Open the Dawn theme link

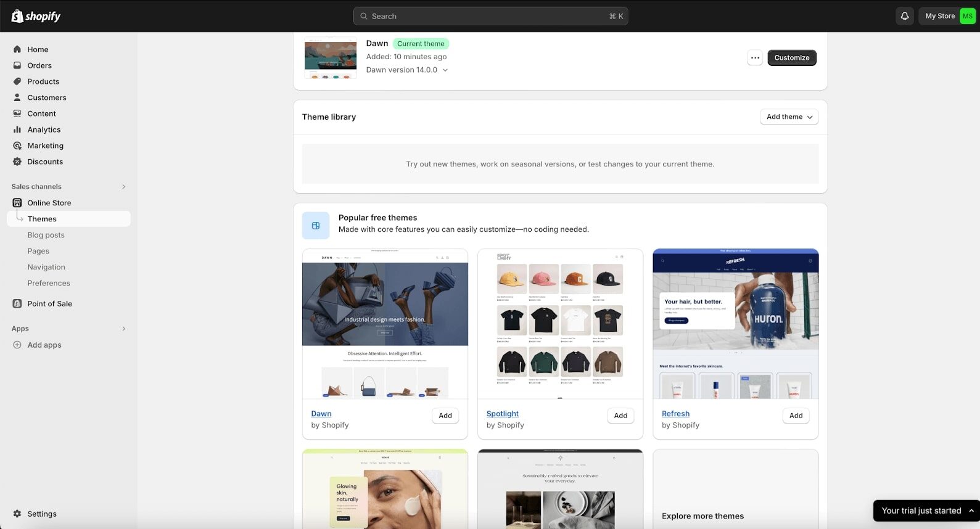(x=321, y=414)
